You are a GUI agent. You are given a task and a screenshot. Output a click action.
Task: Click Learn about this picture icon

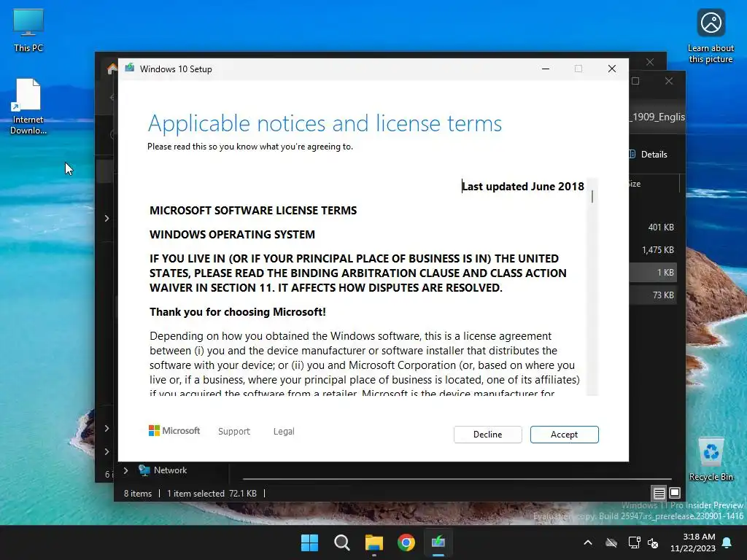coord(711,36)
